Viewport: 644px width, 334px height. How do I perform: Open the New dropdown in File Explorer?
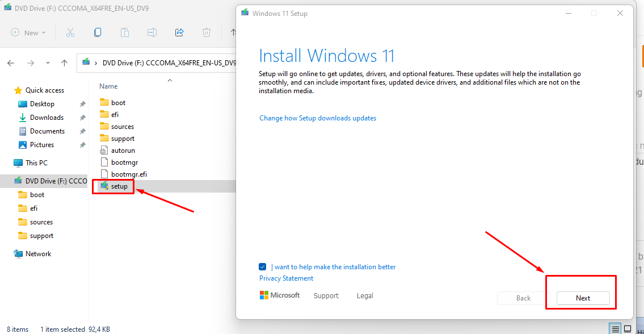click(28, 32)
